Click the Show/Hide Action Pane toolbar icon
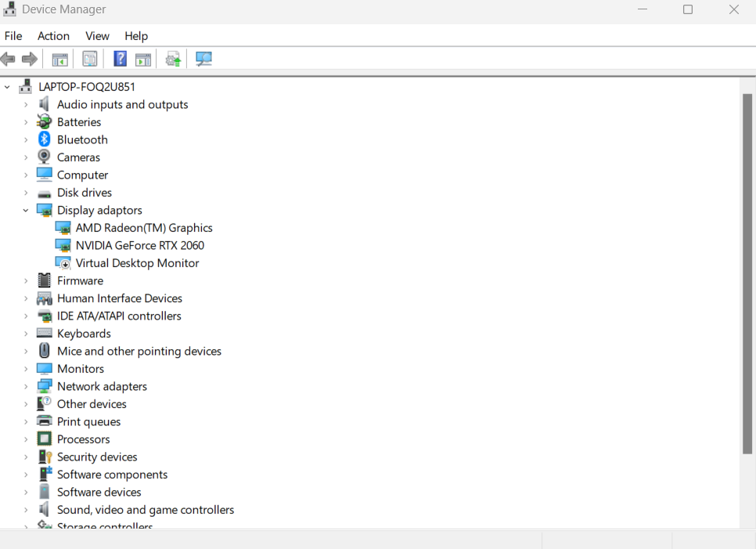The height and width of the screenshot is (549, 756). pos(143,59)
